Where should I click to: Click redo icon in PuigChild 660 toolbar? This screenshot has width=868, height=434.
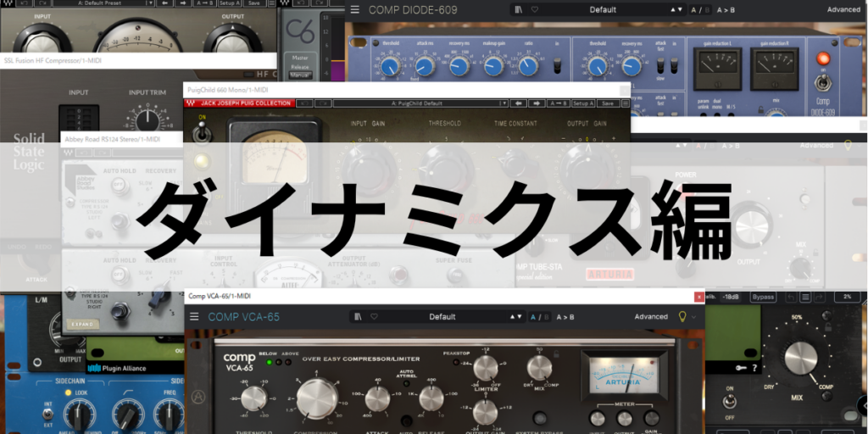point(323,103)
